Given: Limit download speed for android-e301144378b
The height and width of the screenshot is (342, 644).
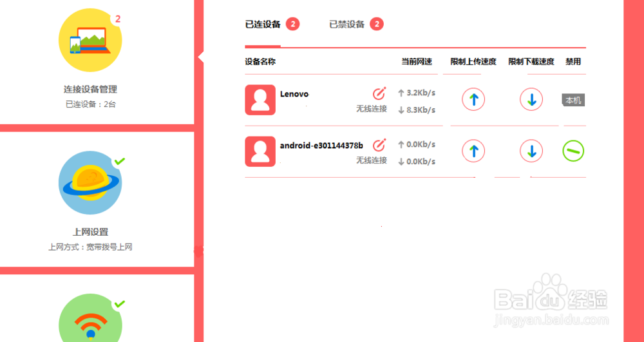Looking at the screenshot, I should tap(531, 151).
